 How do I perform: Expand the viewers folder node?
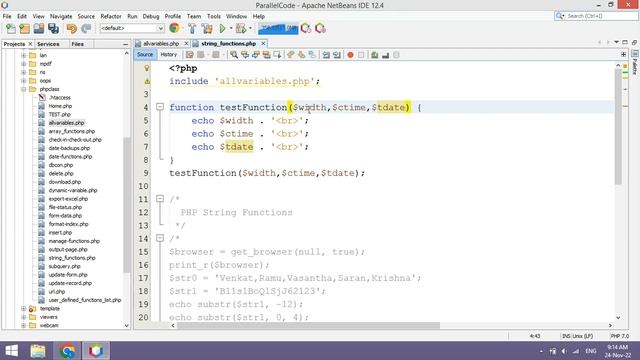pos(24,317)
